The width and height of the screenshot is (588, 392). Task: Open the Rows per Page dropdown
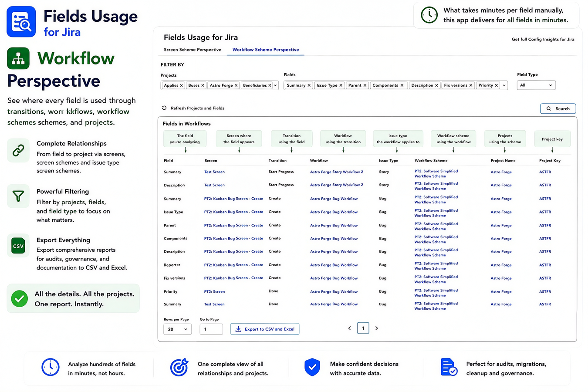pos(177,329)
